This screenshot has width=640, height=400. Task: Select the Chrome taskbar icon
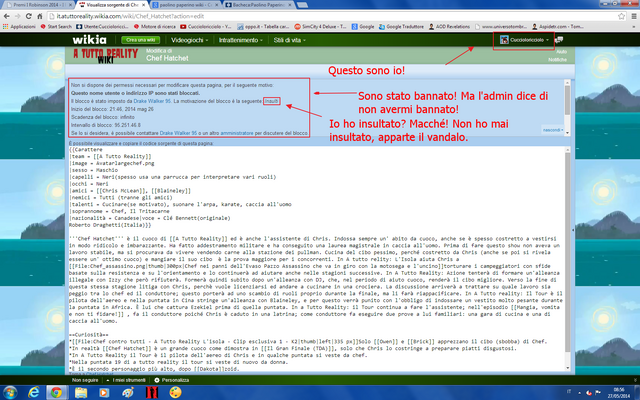click(x=56, y=393)
